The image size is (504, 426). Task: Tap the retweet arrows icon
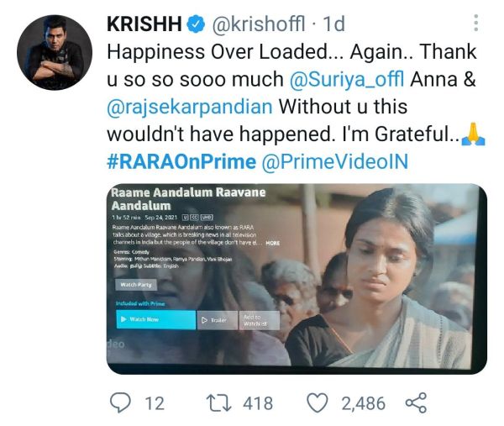click(219, 403)
